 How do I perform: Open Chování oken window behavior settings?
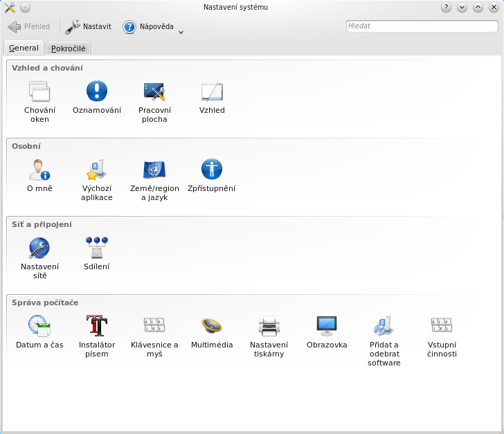pos(39,102)
